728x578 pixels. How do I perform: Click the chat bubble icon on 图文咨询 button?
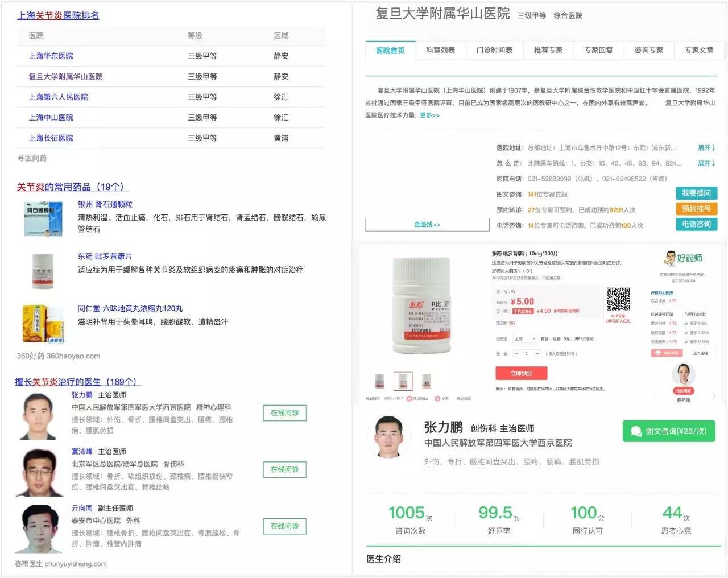pyautogui.click(x=636, y=432)
